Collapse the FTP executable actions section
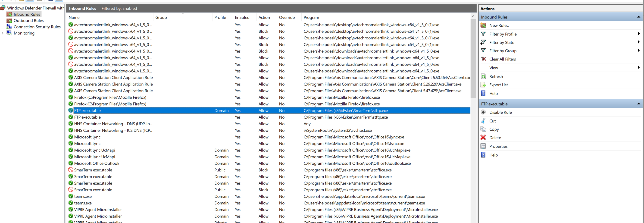The height and width of the screenshot is (223, 644). pos(638,104)
